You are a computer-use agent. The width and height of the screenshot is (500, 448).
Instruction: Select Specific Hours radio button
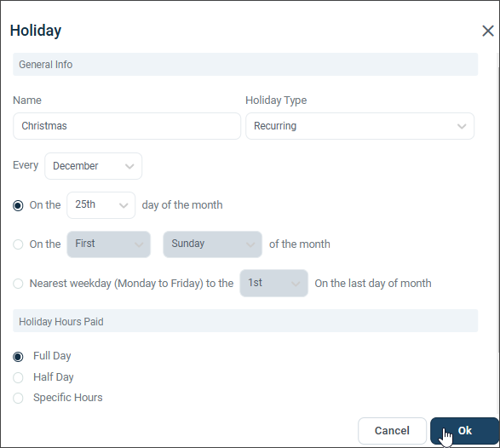pos(18,398)
